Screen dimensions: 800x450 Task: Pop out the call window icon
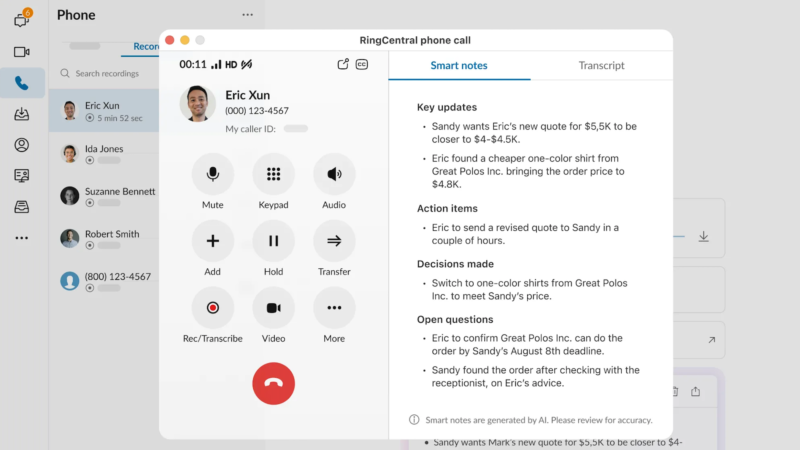coord(343,64)
